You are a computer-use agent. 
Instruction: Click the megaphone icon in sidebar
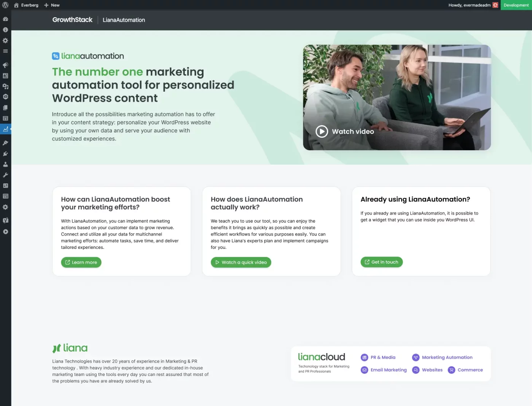click(x=5, y=65)
